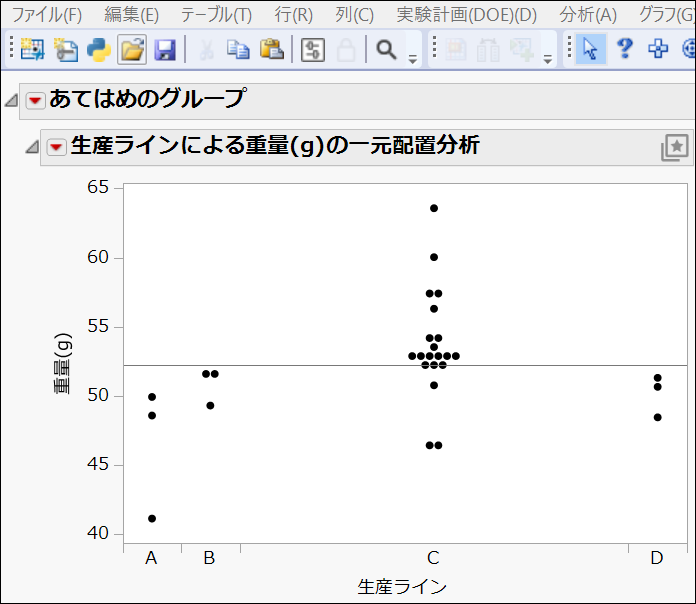The height and width of the screenshot is (604, 696).
Task: Click the Y axis value 55
Action: tap(98, 326)
